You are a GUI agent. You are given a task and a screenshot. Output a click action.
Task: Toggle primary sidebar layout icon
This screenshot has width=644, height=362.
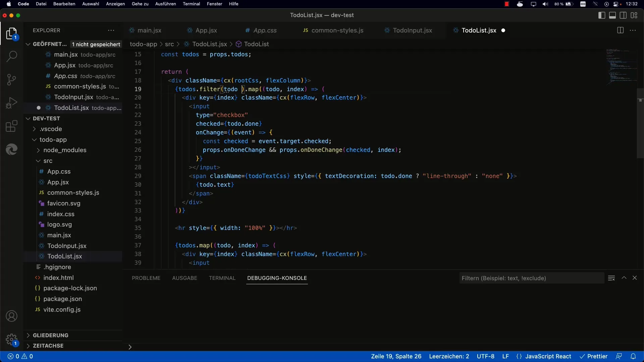(x=602, y=15)
